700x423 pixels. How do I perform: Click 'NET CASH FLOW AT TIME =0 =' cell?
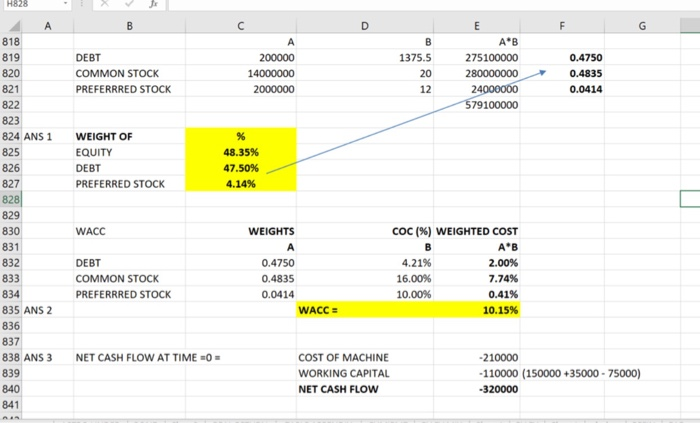click(148, 357)
